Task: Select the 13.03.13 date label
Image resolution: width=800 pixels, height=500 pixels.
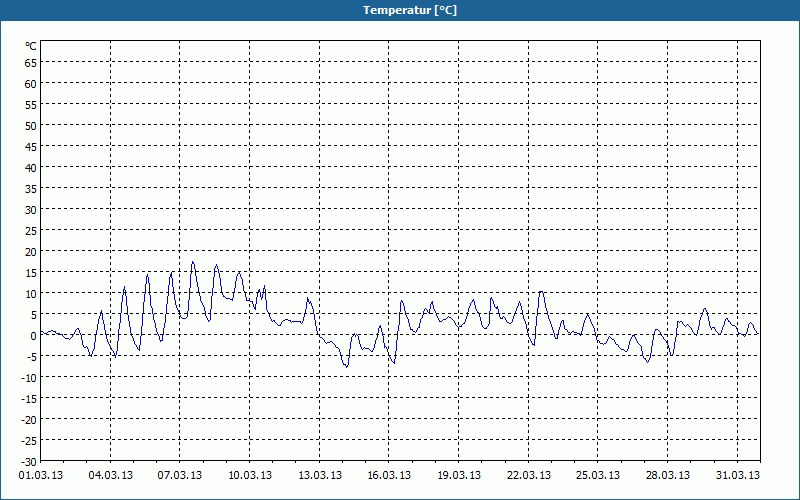Action: point(319,476)
